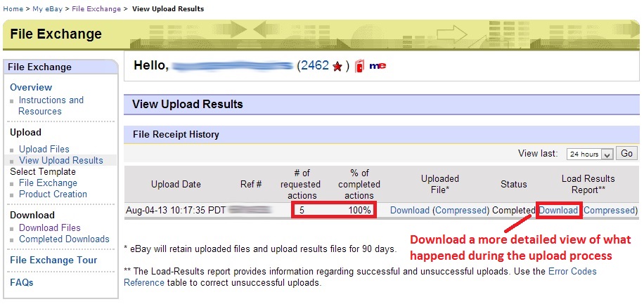The height and width of the screenshot is (304, 644).
Task: Open My eBay breadcrumb link
Action: pos(47,8)
